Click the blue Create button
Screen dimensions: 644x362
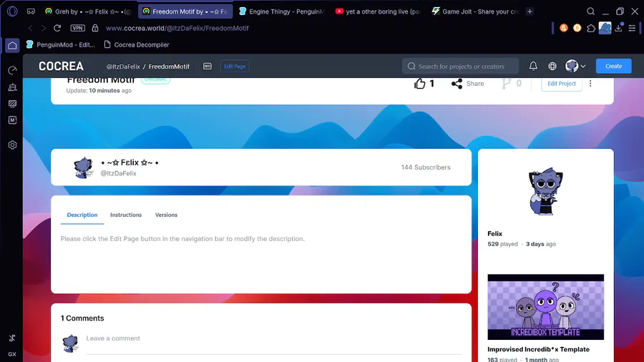click(x=613, y=66)
